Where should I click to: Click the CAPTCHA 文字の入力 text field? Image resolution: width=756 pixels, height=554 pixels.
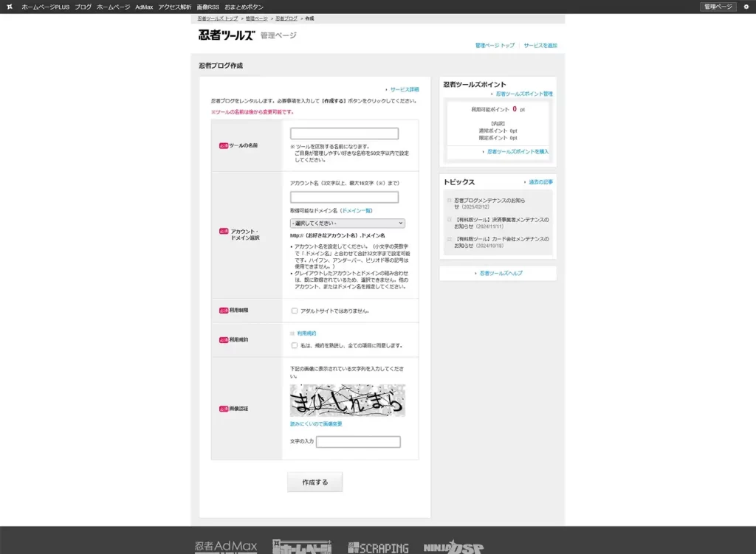click(x=358, y=442)
